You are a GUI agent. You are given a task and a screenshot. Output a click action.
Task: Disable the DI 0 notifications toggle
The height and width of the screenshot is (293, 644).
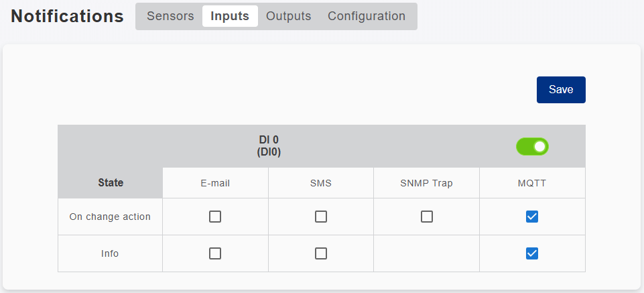pyautogui.click(x=532, y=146)
